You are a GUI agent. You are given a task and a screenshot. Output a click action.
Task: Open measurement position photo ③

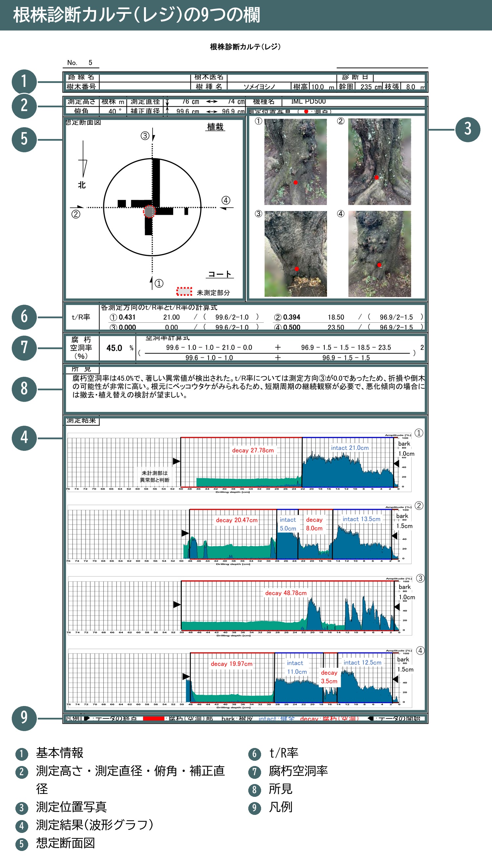click(295, 254)
